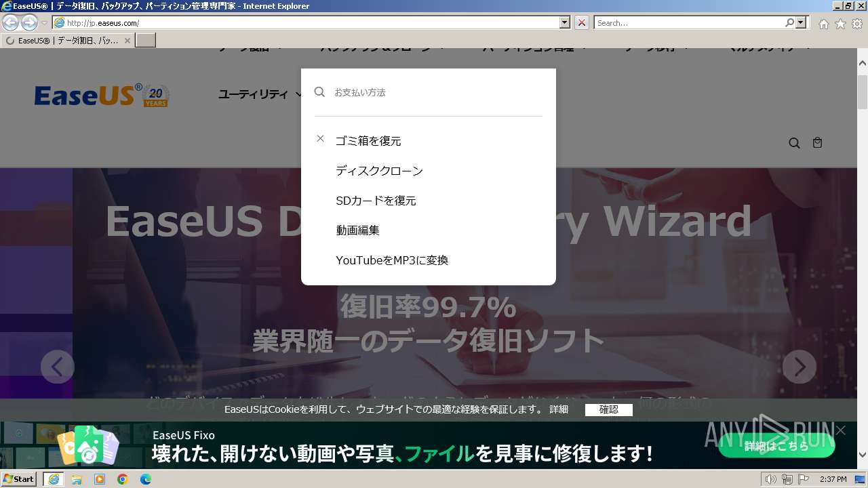Image resolution: width=868 pixels, height=488 pixels.
Task: Click the IE back navigation arrow
Action: pyautogui.click(x=11, y=23)
